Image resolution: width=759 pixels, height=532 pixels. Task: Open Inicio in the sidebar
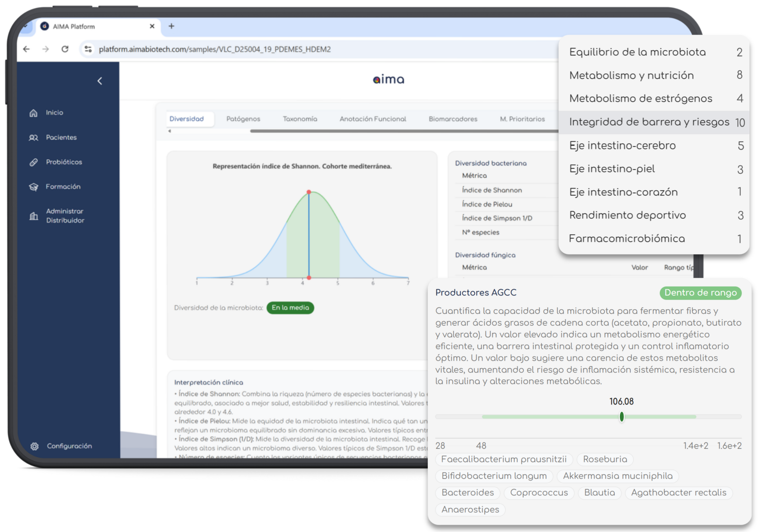click(55, 113)
